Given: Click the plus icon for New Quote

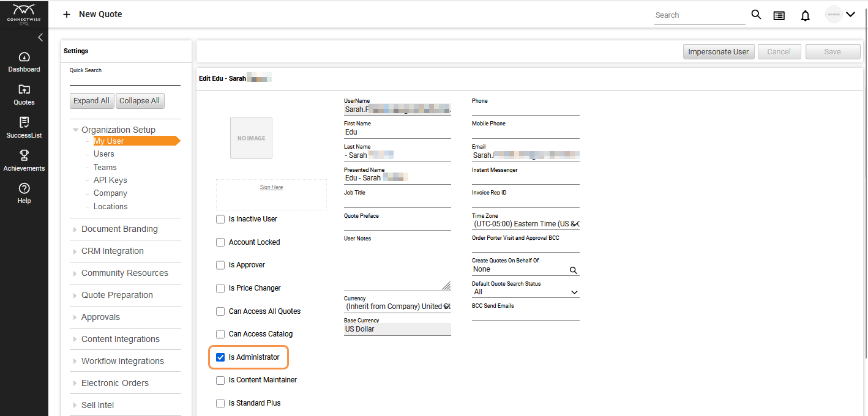Looking at the screenshot, I should 67,14.
